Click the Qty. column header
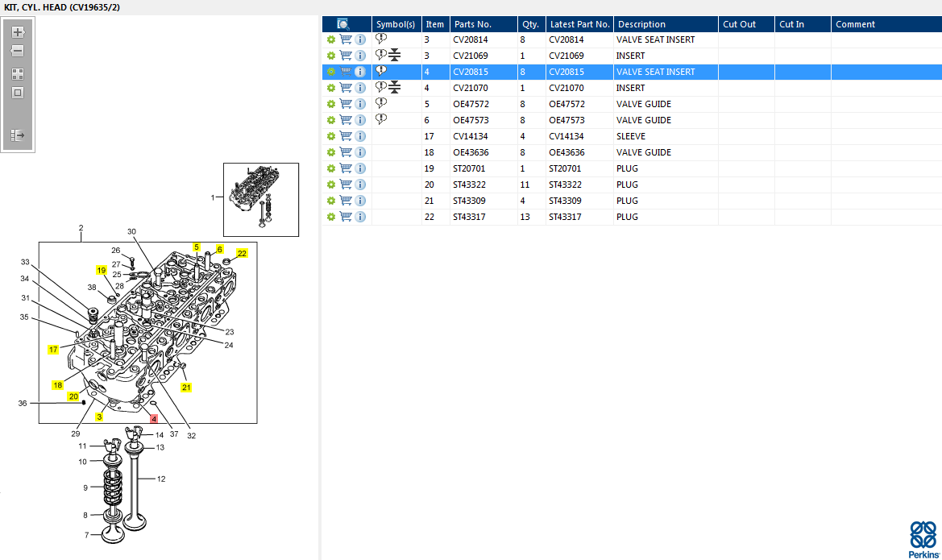942x560 pixels. [530, 24]
